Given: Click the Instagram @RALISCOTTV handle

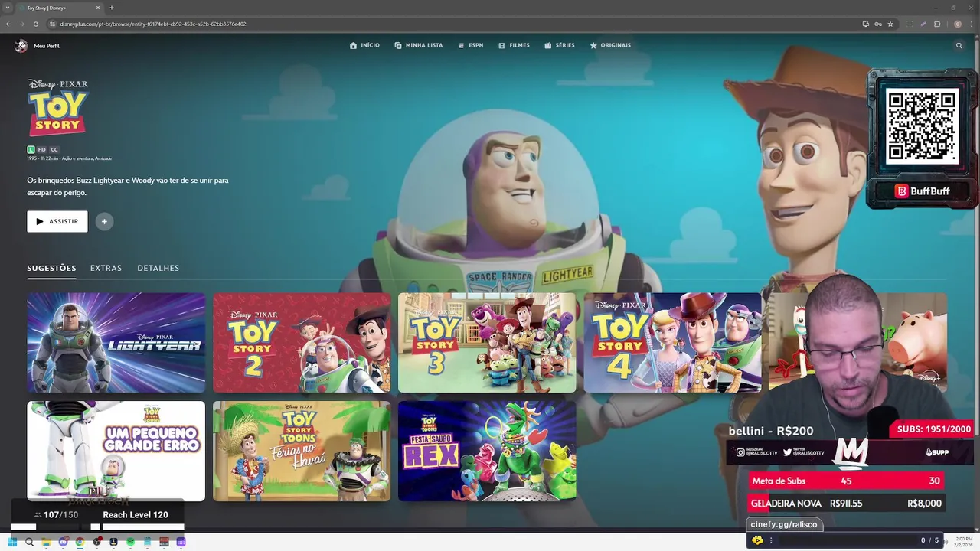Looking at the screenshot, I should [x=757, y=453].
